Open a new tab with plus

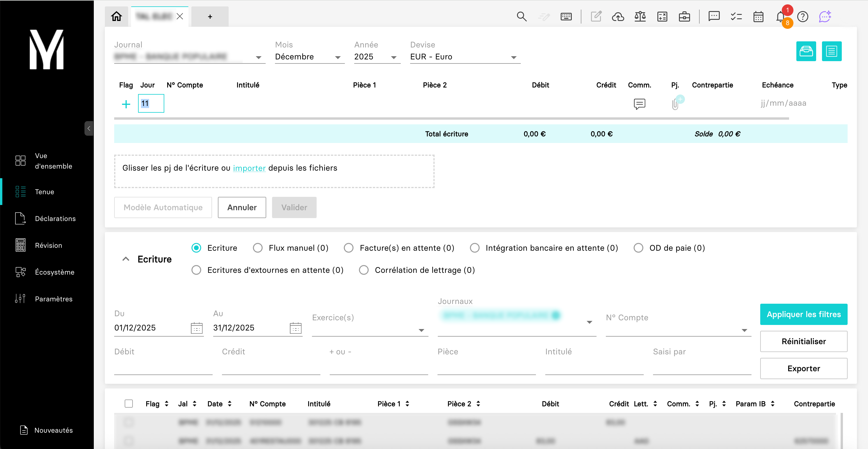210,17
